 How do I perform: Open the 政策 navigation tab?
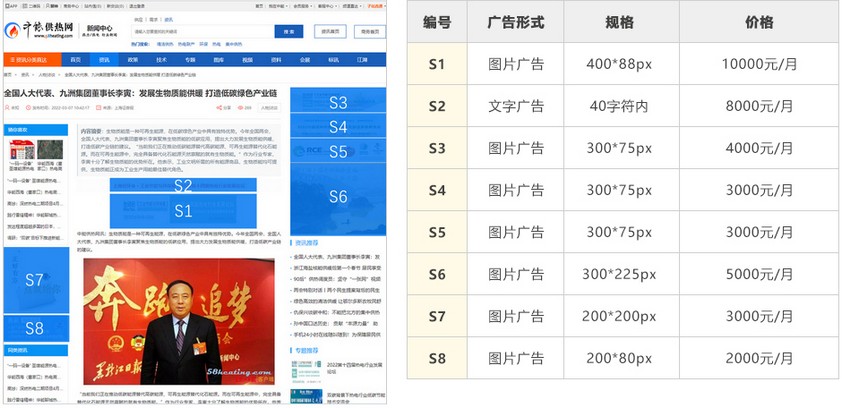133,60
